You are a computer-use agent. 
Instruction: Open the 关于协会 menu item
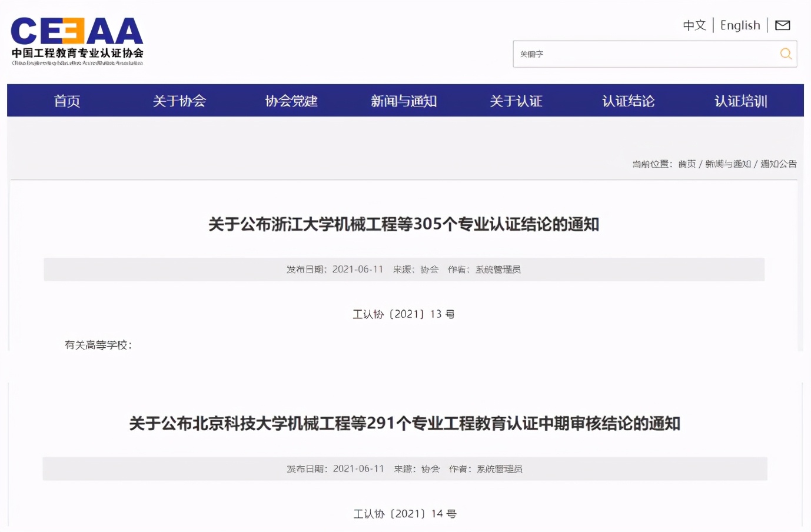180,101
